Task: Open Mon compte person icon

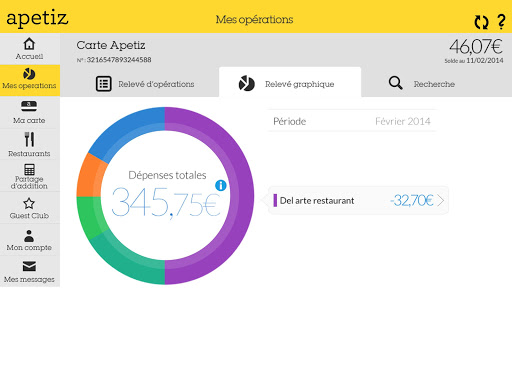Action: click(29, 236)
